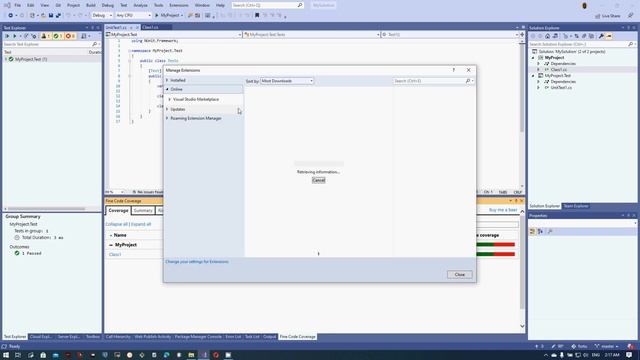Toggle the passed tests filter in Test Explorer

(x=58, y=36)
